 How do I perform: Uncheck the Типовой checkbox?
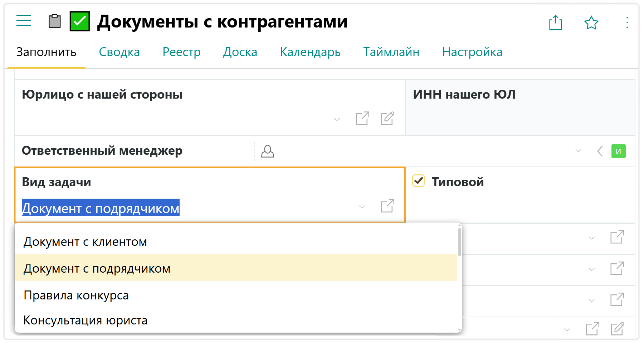click(x=418, y=181)
